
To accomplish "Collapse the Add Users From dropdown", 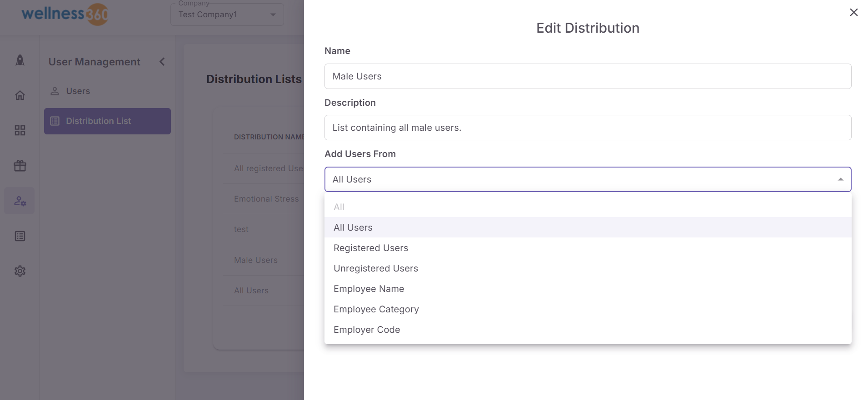I will pos(840,179).
